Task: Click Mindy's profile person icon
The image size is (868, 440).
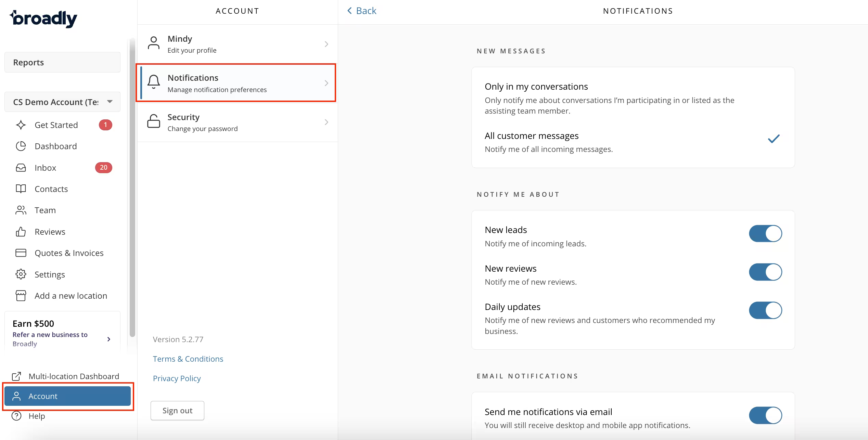Action: click(x=154, y=43)
